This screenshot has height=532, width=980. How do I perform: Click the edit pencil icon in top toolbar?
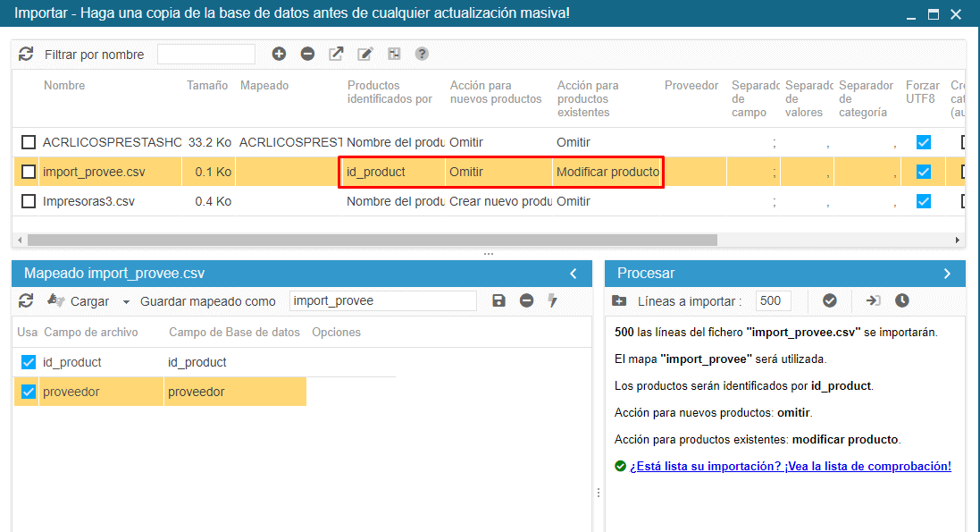tap(365, 54)
